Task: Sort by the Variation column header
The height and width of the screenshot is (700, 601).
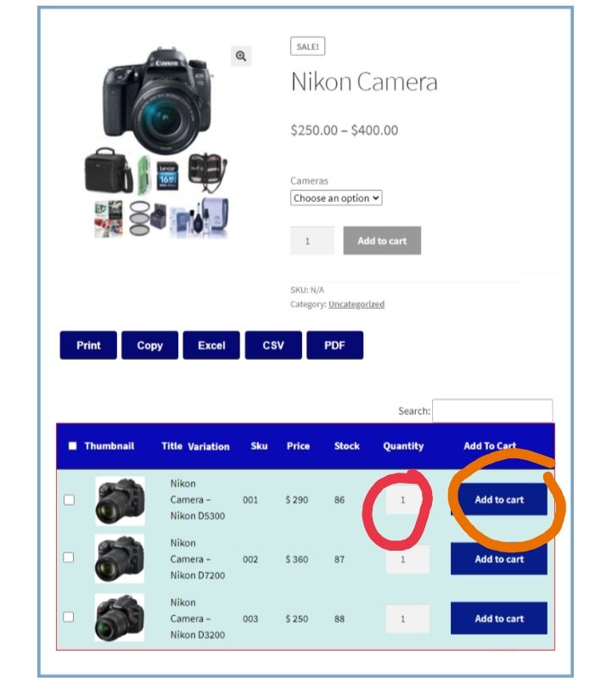Action: (x=209, y=446)
